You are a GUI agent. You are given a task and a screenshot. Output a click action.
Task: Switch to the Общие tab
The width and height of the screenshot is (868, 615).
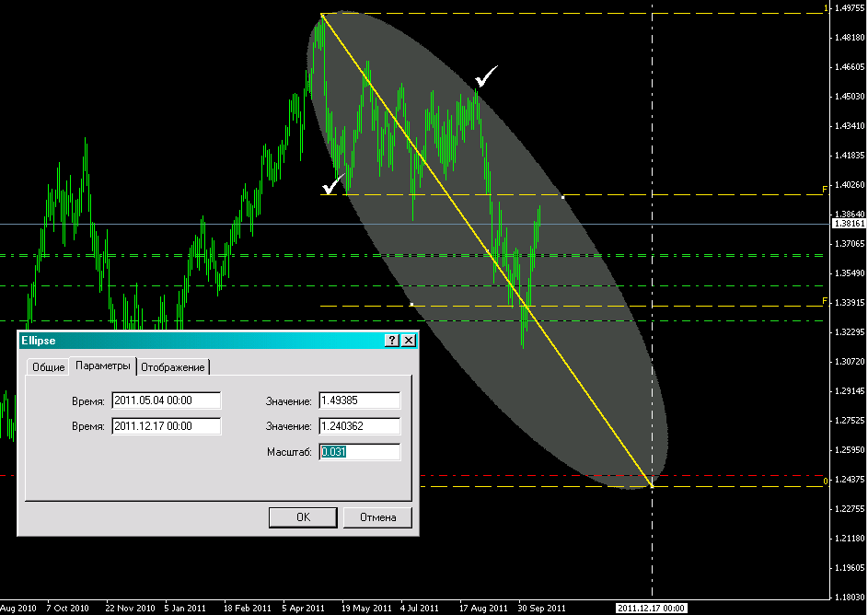click(49, 366)
